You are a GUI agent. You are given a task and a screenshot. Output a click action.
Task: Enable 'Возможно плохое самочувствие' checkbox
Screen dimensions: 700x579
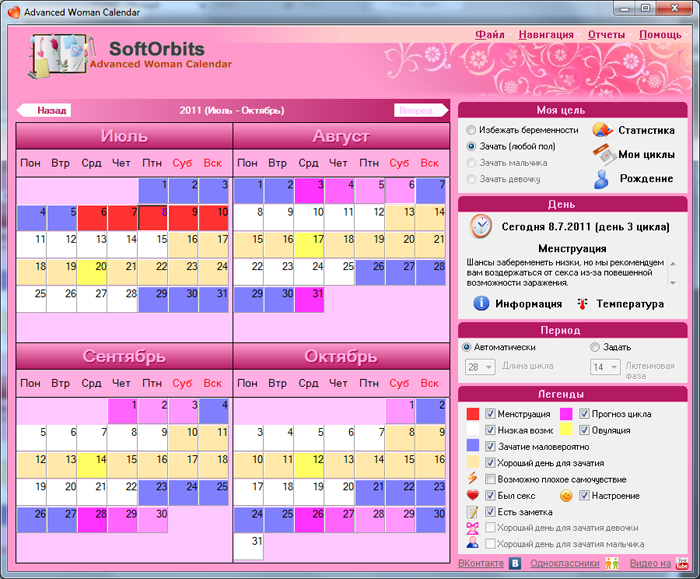(490, 479)
